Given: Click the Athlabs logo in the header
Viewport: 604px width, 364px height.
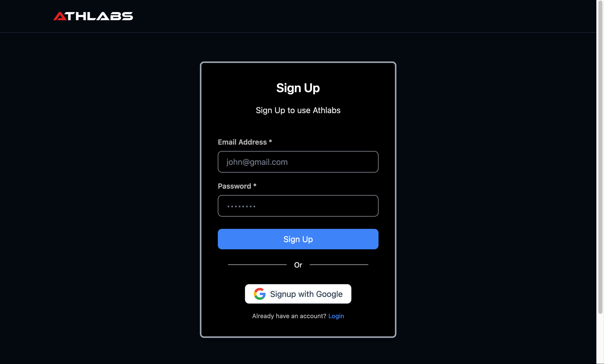Looking at the screenshot, I should coord(93,16).
